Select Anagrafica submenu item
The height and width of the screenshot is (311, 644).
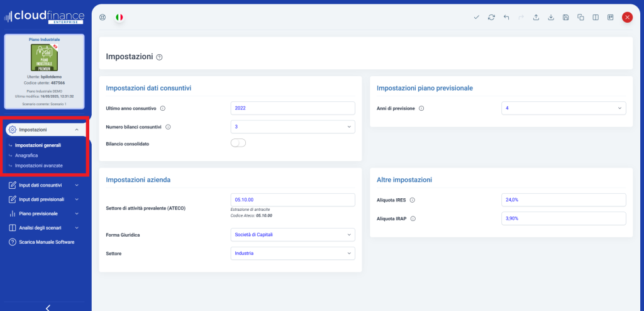pyautogui.click(x=26, y=155)
